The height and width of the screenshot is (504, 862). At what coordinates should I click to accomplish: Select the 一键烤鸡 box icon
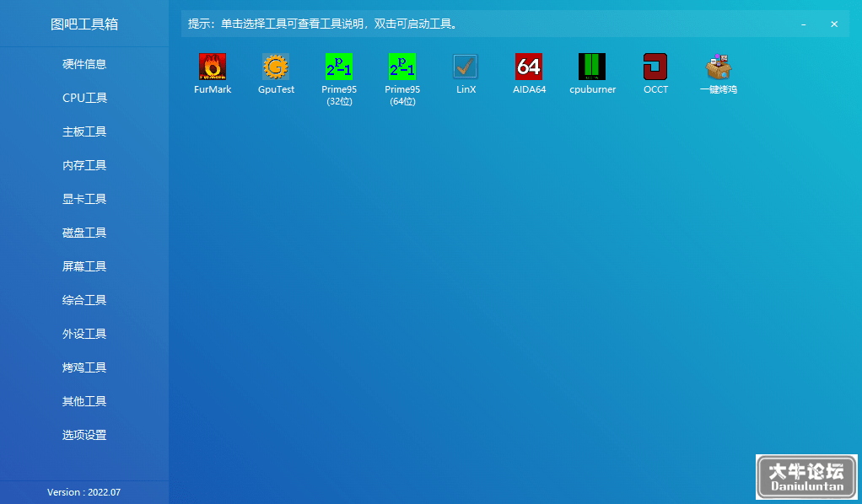(719, 67)
